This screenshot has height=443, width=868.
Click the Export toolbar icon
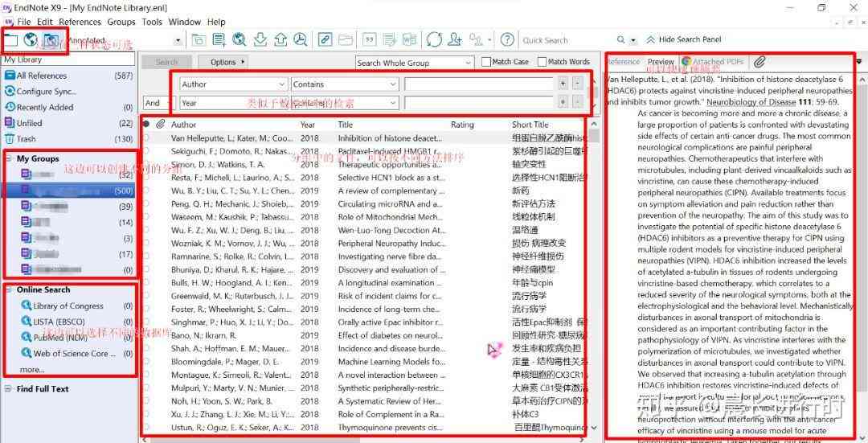280,39
